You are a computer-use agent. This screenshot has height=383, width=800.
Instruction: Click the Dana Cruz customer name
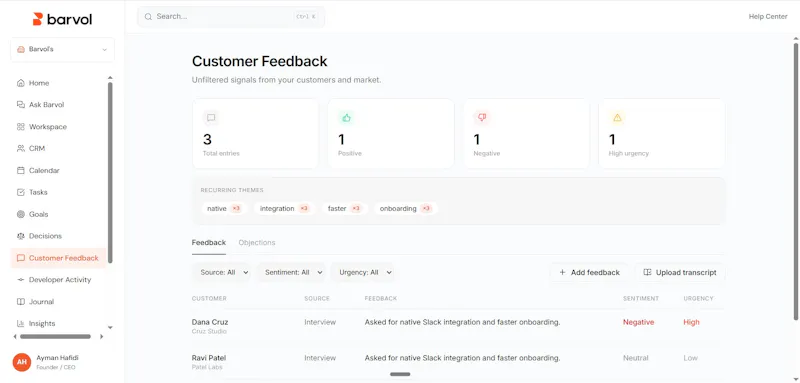coord(210,322)
